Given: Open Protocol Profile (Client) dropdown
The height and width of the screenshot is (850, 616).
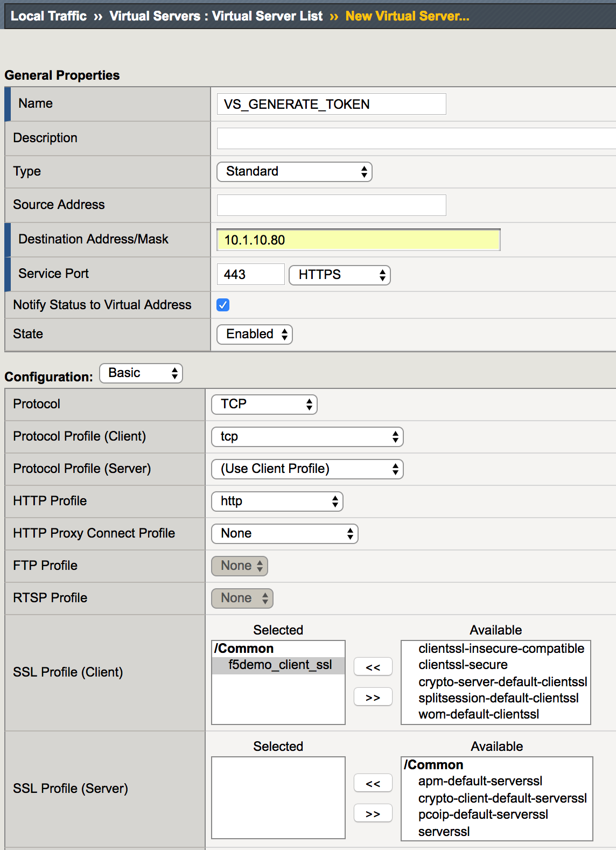Looking at the screenshot, I should click(x=307, y=437).
